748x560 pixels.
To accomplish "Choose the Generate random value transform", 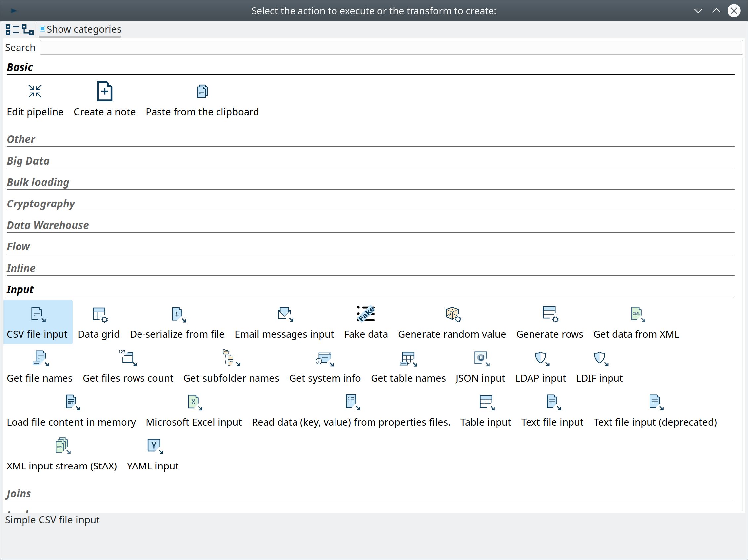I will point(452,315).
